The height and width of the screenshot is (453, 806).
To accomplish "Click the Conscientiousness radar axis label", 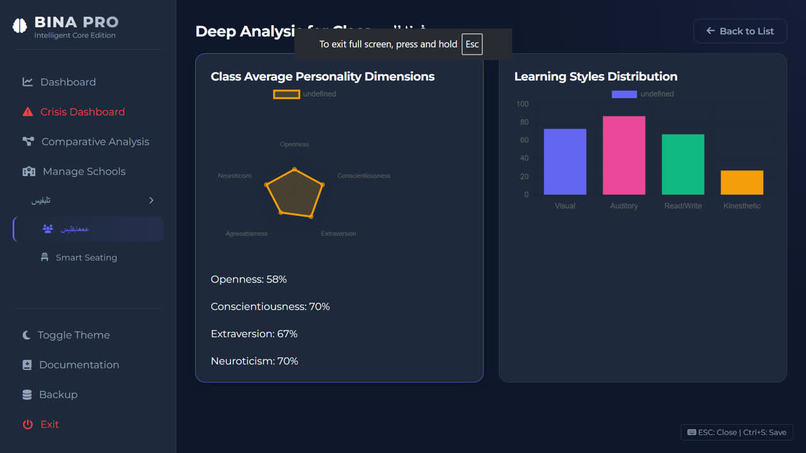I will (364, 176).
